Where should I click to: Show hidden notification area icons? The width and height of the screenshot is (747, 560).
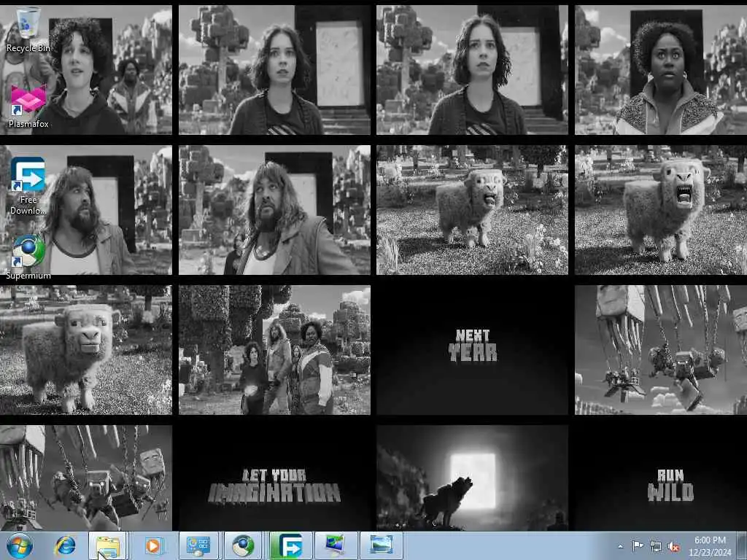(x=620, y=546)
